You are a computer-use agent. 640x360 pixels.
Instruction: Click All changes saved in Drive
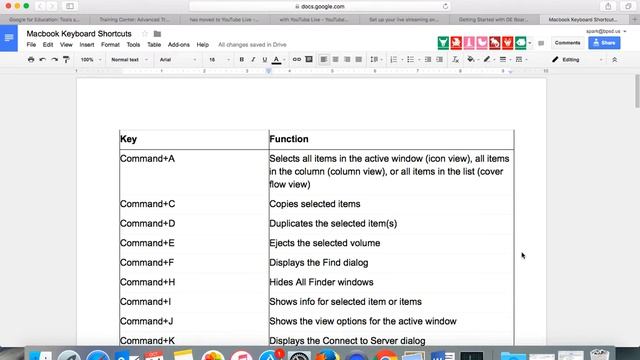click(x=252, y=44)
